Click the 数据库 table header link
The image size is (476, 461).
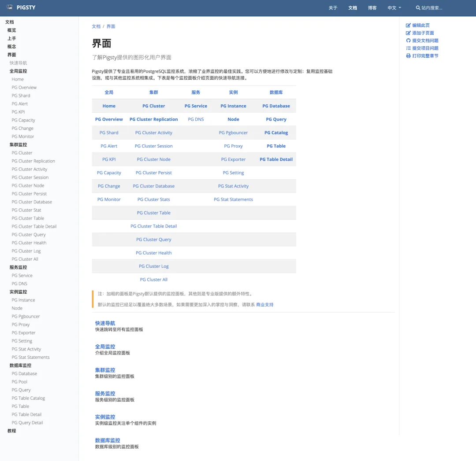click(x=276, y=92)
